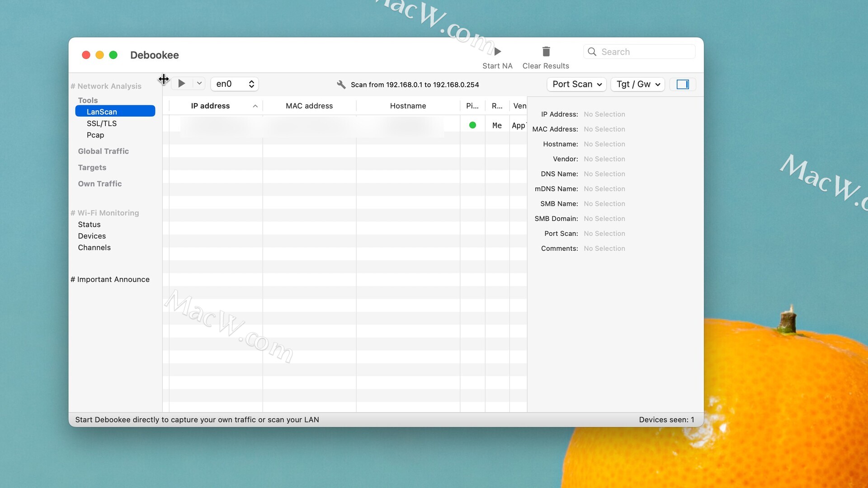Image resolution: width=868 pixels, height=488 pixels.
Task: Select Targets in sidebar
Action: (92, 168)
